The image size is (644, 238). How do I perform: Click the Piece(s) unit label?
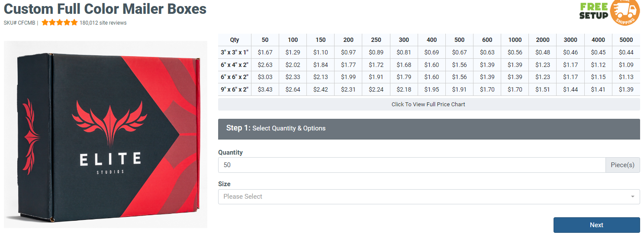point(622,165)
